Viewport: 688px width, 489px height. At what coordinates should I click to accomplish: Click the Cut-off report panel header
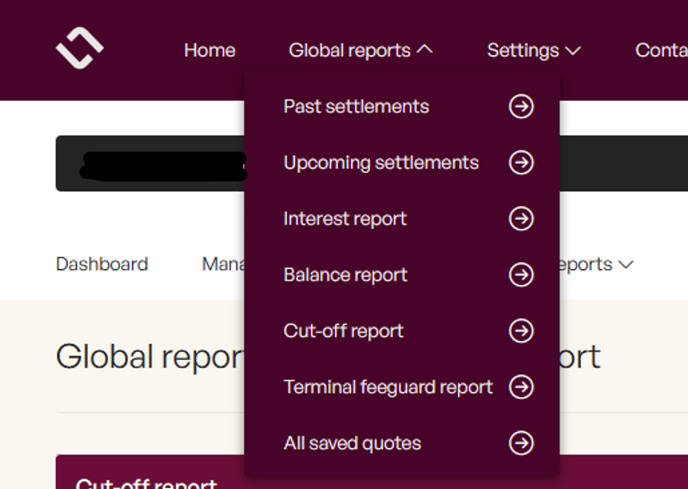point(146,481)
